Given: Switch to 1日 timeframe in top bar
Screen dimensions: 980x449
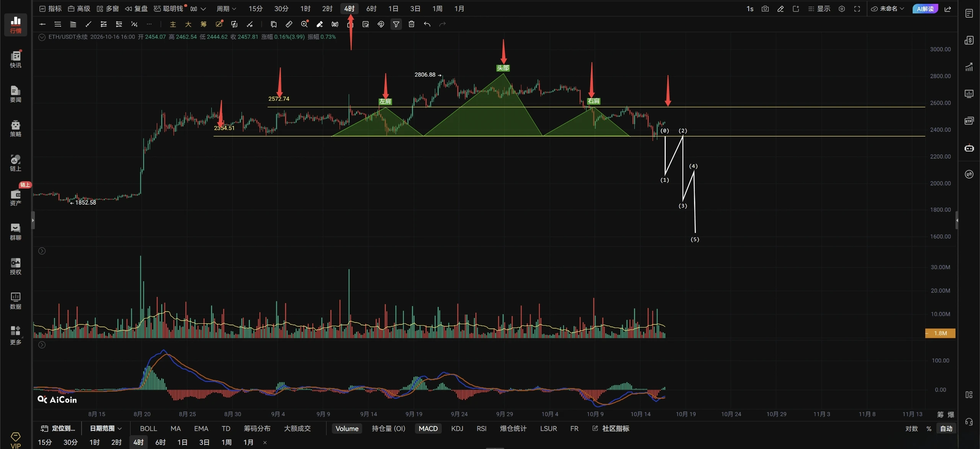Looking at the screenshot, I should [393, 9].
